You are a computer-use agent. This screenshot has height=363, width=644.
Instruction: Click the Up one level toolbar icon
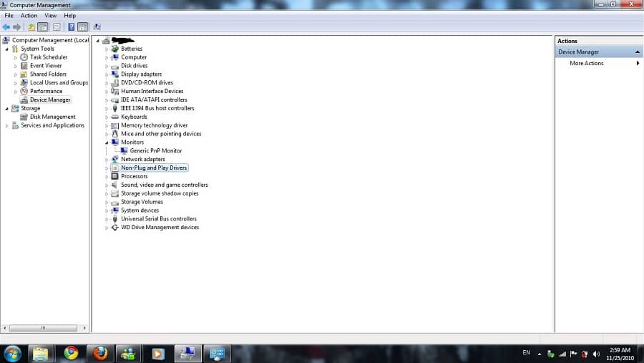pyautogui.click(x=31, y=27)
